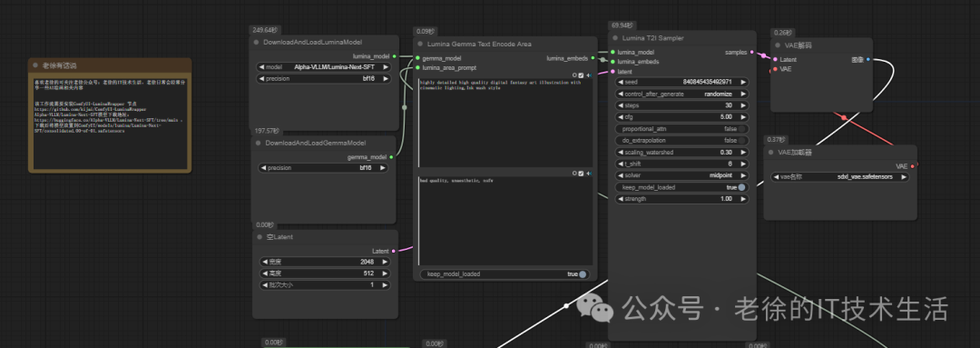Click the gemma_model input port on Text Encode node
The image size is (980, 348).
point(416,58)
